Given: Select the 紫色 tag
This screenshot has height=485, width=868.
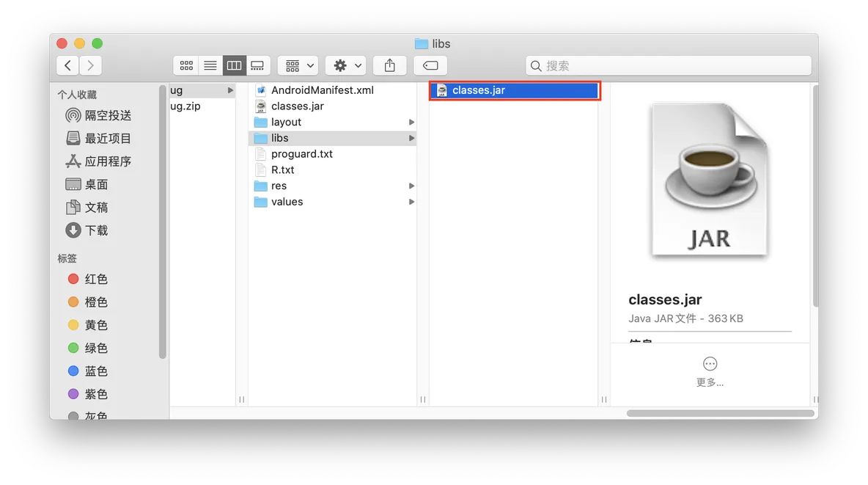Looking at the screenshot, I should tap(88, 394).
